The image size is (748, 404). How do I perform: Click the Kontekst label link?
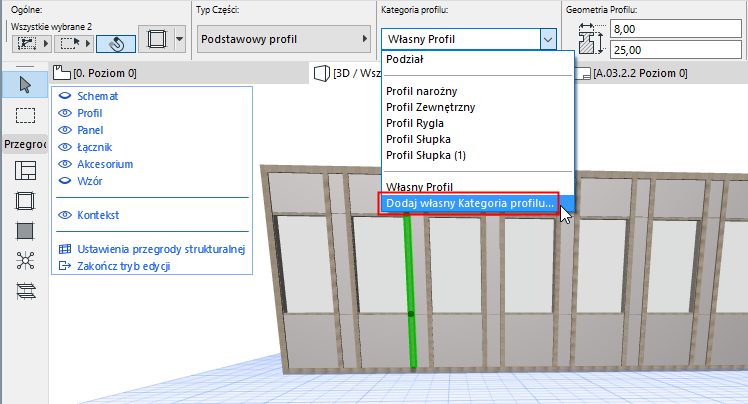[x=98, y=215]
